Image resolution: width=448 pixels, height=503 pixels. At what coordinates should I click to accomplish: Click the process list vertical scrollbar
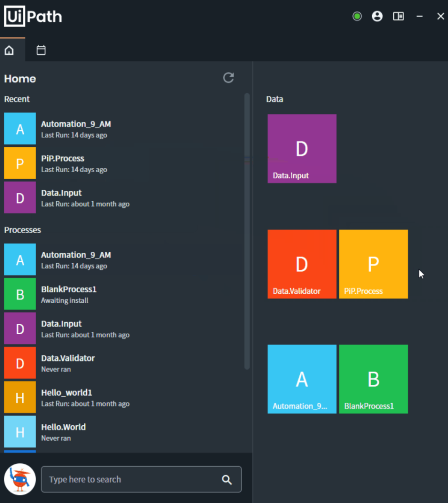pyautogui.click(x=247, y=231)
